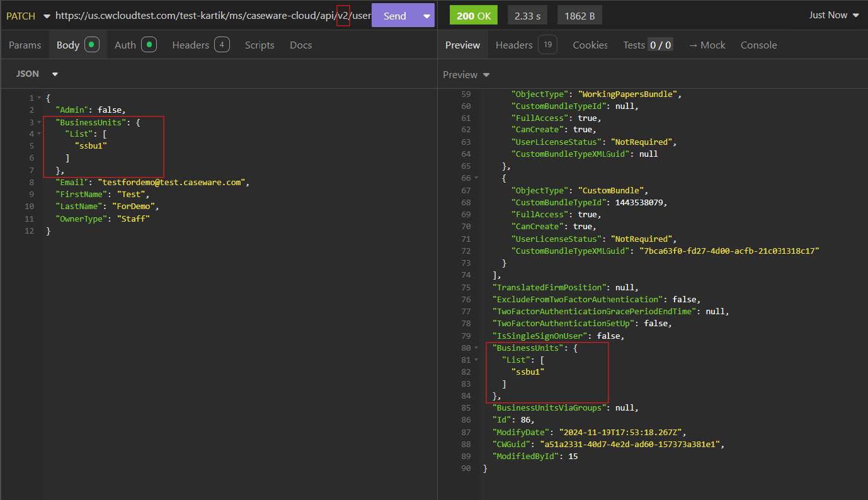The width and height of the screenshot is (868, 500).
Task: Click the 200 OK status badge
Action: pos(473,16)
